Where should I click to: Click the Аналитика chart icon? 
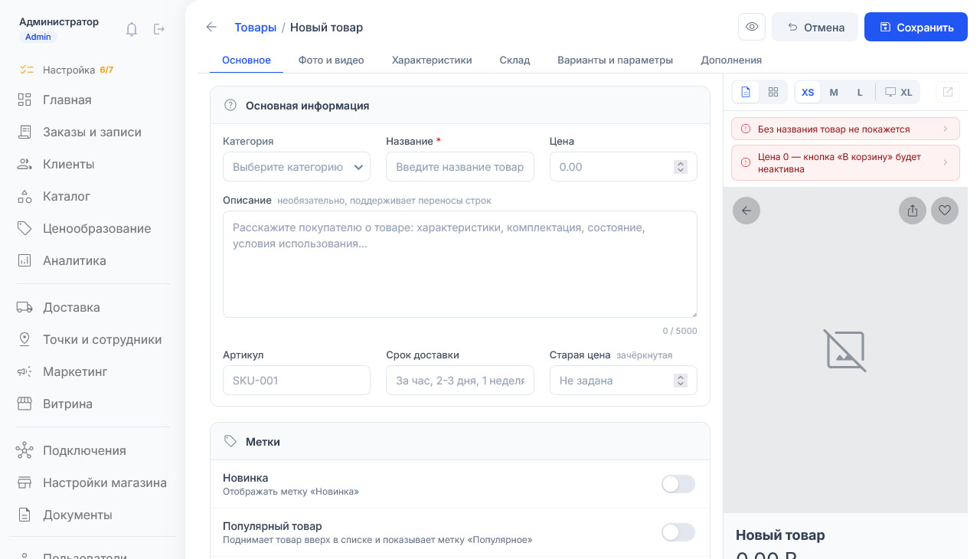pyautogui.click(x=24, y=260)
